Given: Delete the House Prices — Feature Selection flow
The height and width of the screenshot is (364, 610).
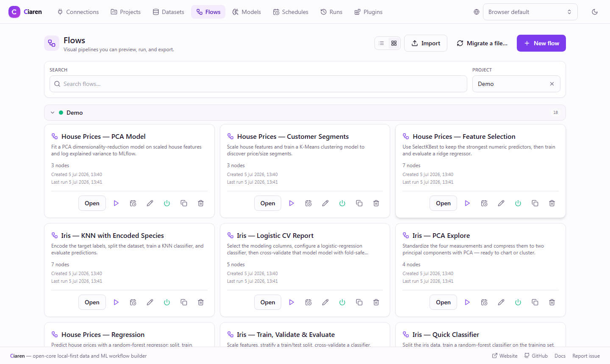Looking at the screenshot, I should point(552,203).
